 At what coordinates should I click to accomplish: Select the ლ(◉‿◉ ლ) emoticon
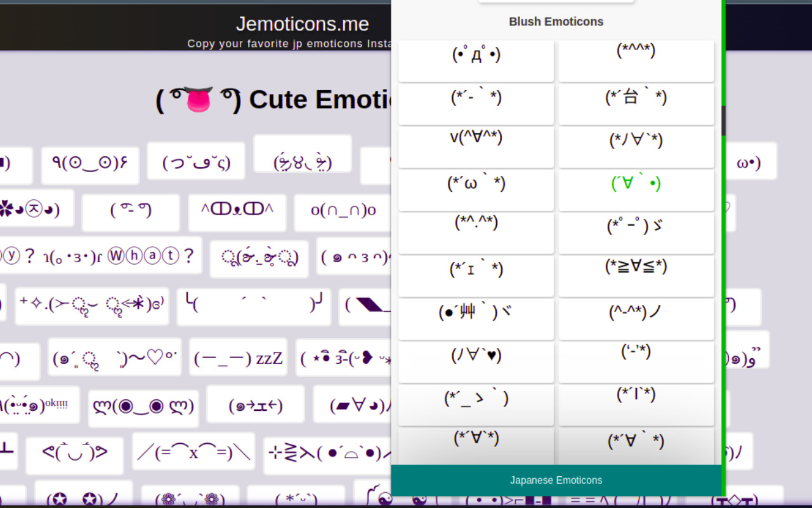[143, 408]
